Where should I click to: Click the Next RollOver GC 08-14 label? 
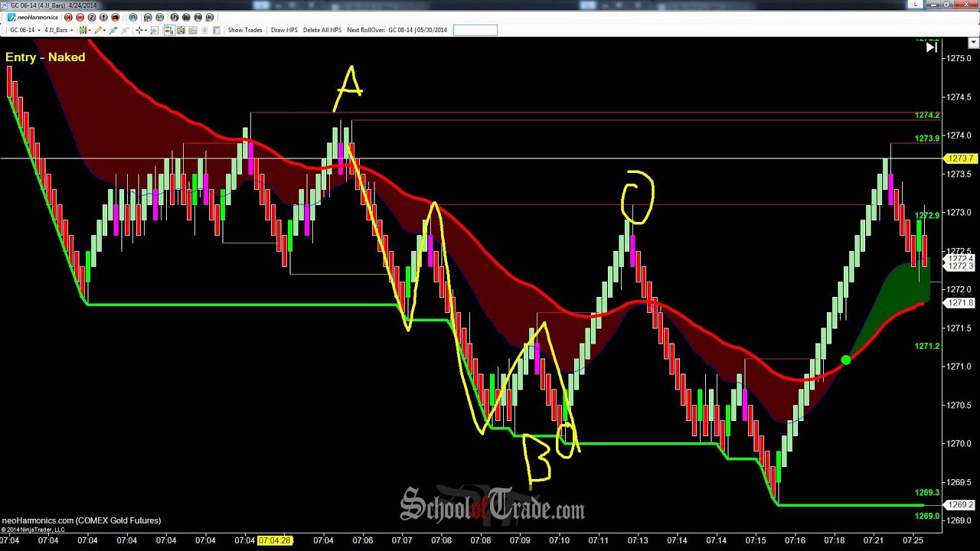click(x=397, y=30)
